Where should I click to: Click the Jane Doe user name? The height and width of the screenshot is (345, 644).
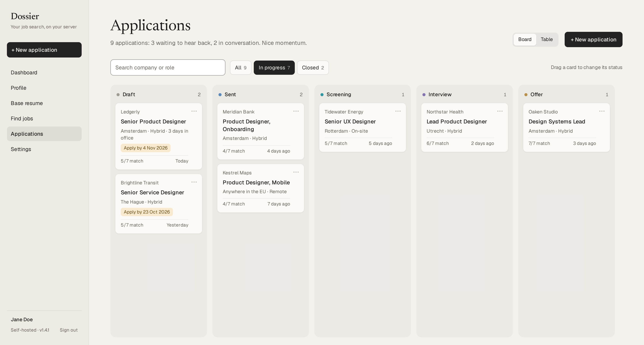22,320
